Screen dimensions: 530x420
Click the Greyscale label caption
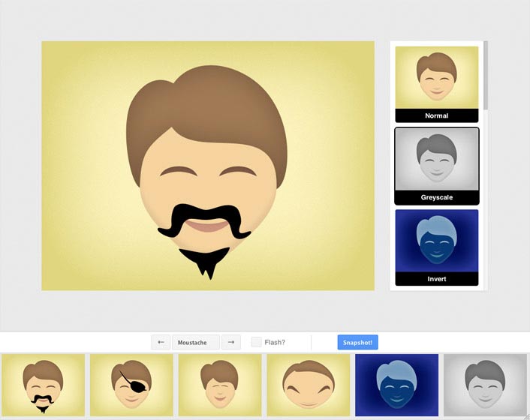436,198
